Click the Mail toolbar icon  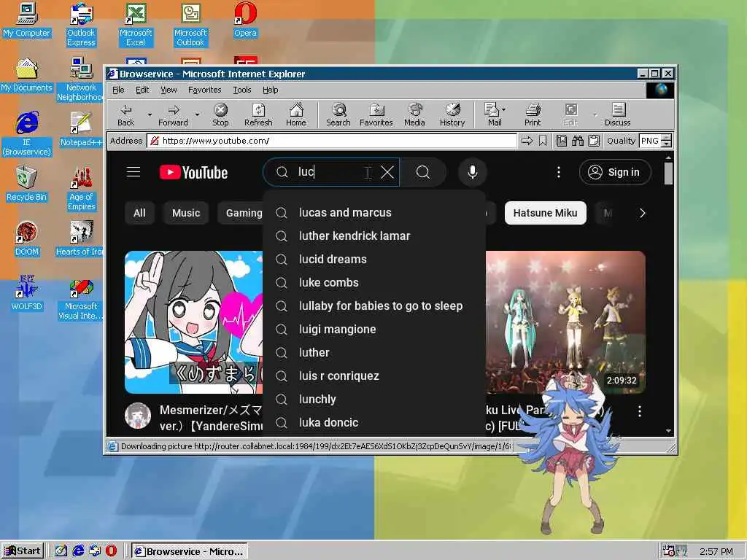click(x=492, y=114)
